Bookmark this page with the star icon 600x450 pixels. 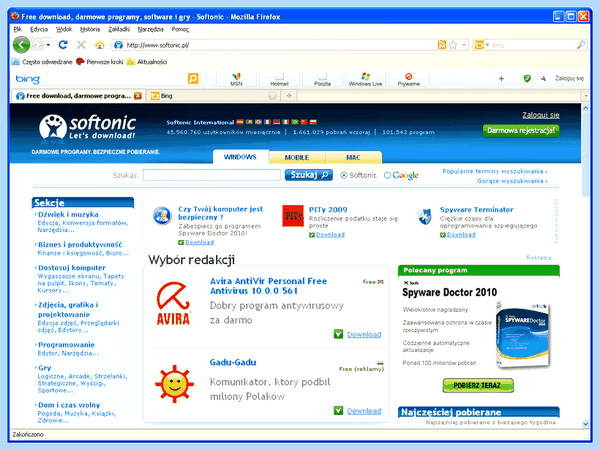pyautogui.click(x=453, y=45)
